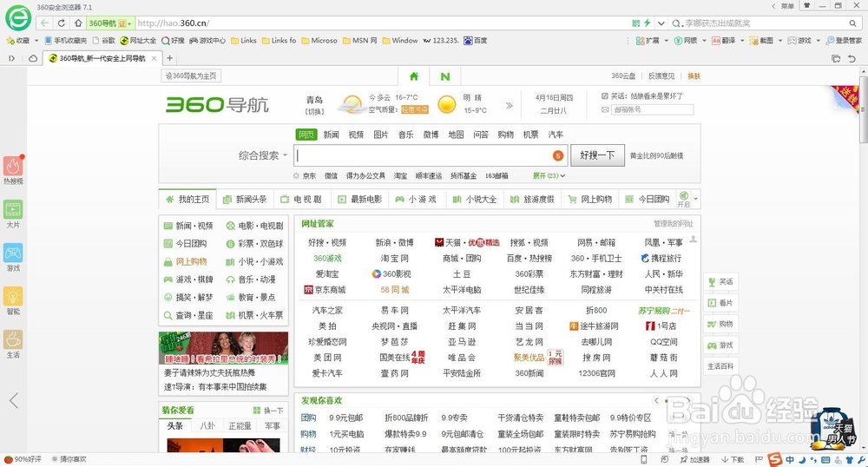Open 手机收藏夹 bookmark
Image resolution: width=868 pixels, height=467 pixels.
[x=66, y=41]
